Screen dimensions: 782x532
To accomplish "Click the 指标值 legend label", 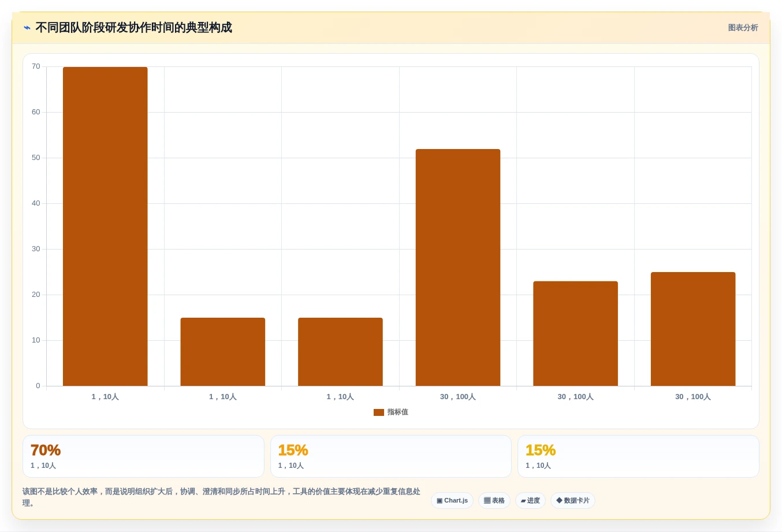I will click(398, 412).
